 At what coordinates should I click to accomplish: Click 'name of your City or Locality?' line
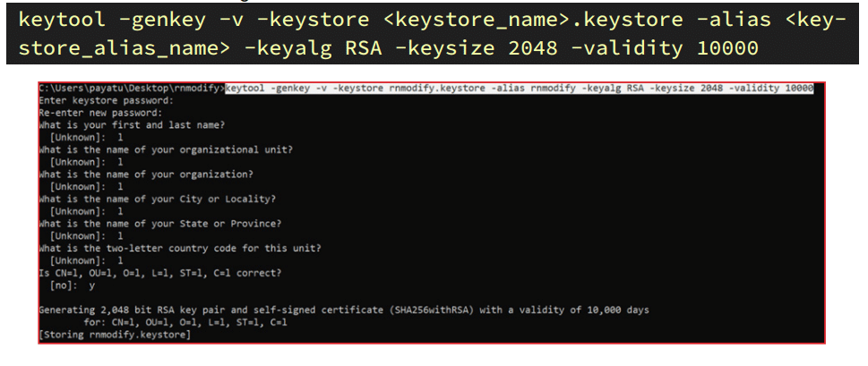(x=158, y=199)
